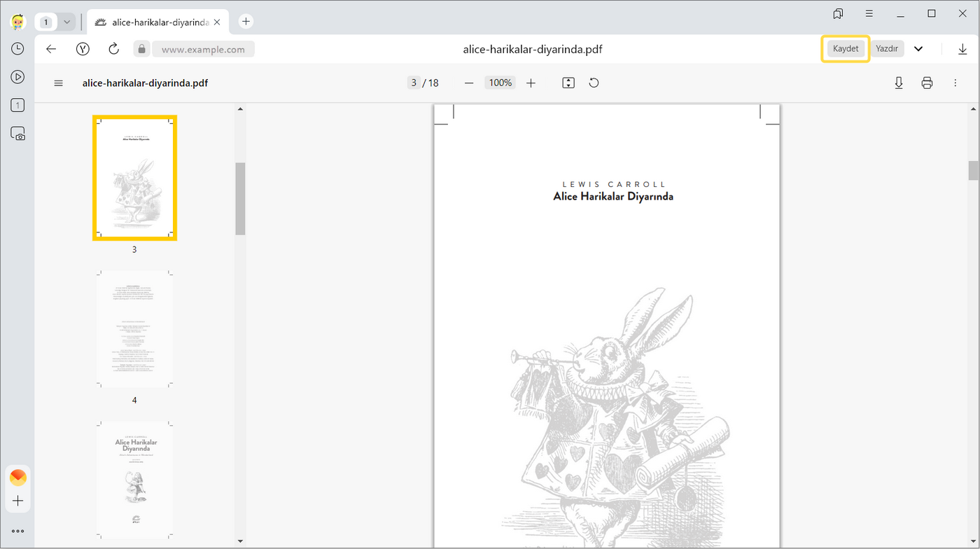This screenshot has height=549, width=980.
Task: Toggle the PDF thumbnail sidebar
Action: [59, 83]
